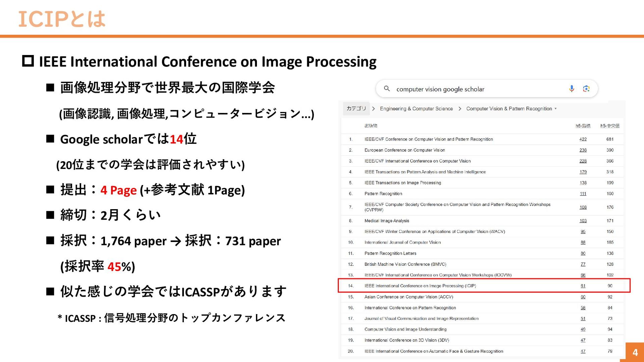Click inside the Google search query field
The image size is (644, 362).
pos(470,89)
